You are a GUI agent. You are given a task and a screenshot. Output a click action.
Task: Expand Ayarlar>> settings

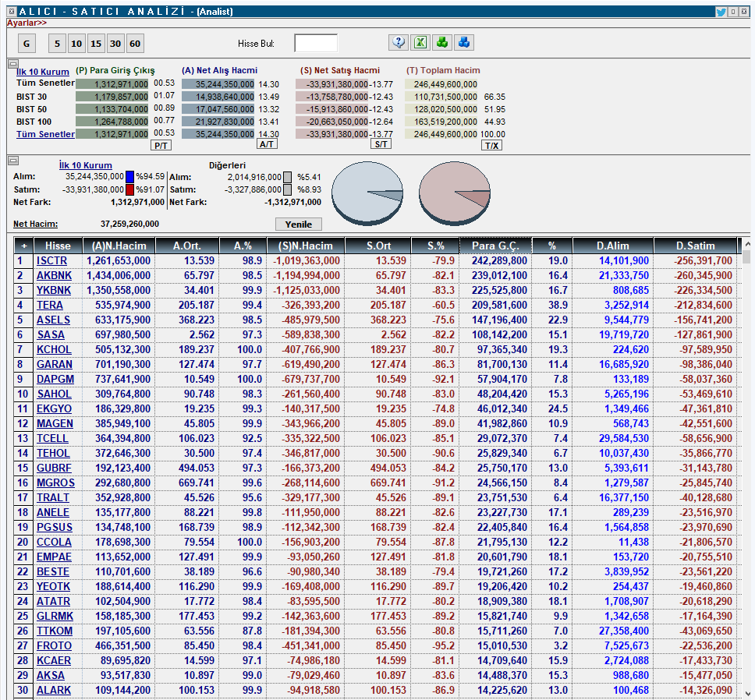point(27,23)
